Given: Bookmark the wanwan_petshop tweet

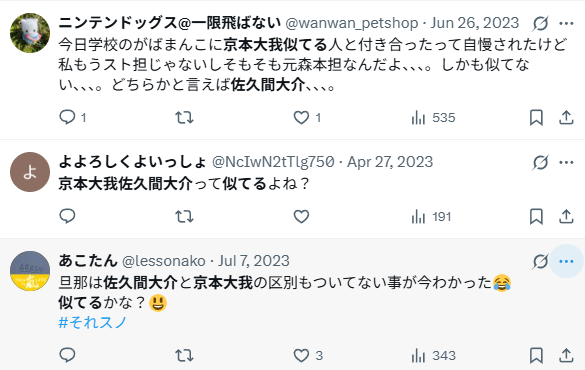Looking at the screenshot, I should pyautogui.click(x=536, y=117).
